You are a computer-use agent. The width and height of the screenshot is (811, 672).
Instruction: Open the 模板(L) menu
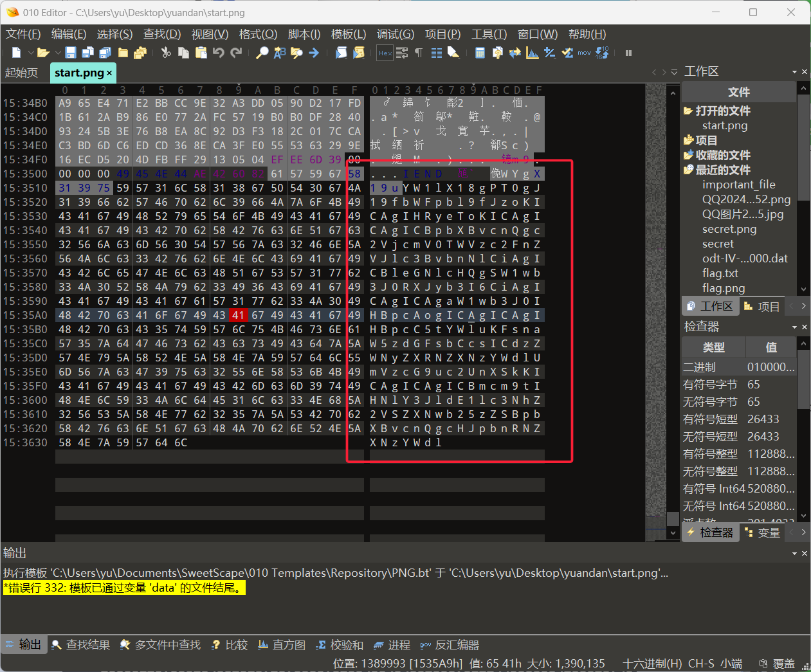348,34
